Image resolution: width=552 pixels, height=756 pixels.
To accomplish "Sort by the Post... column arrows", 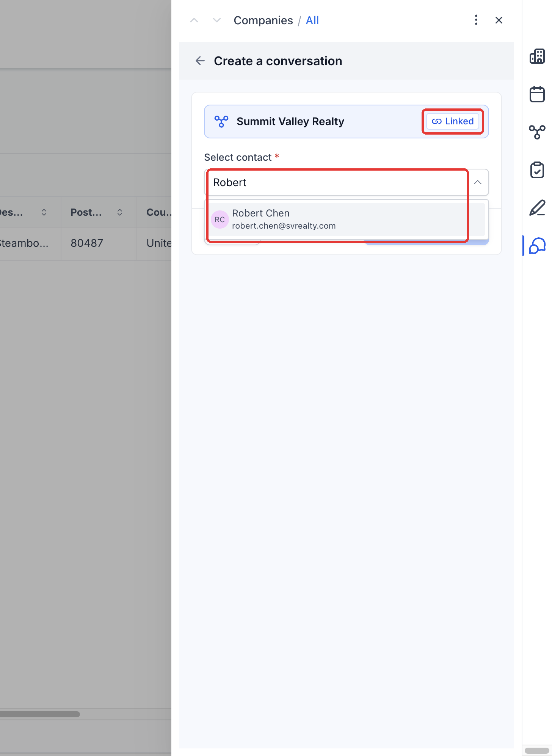I will click(120, 212).
